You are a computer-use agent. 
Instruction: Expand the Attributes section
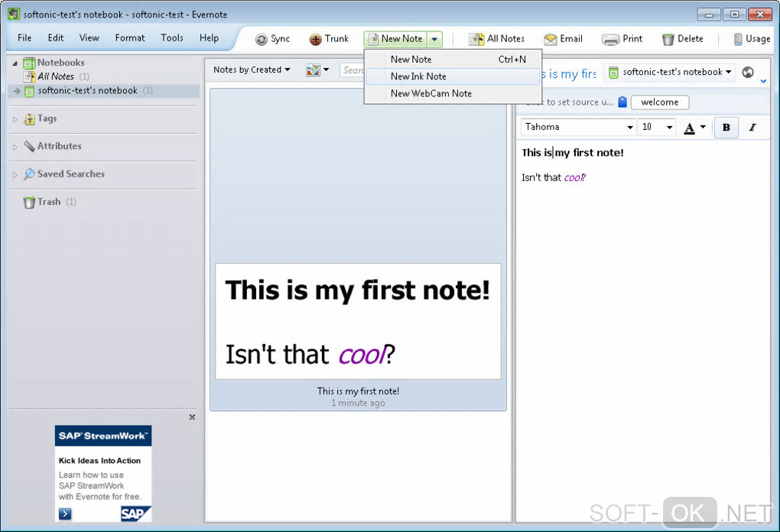[x=15, y=148]
